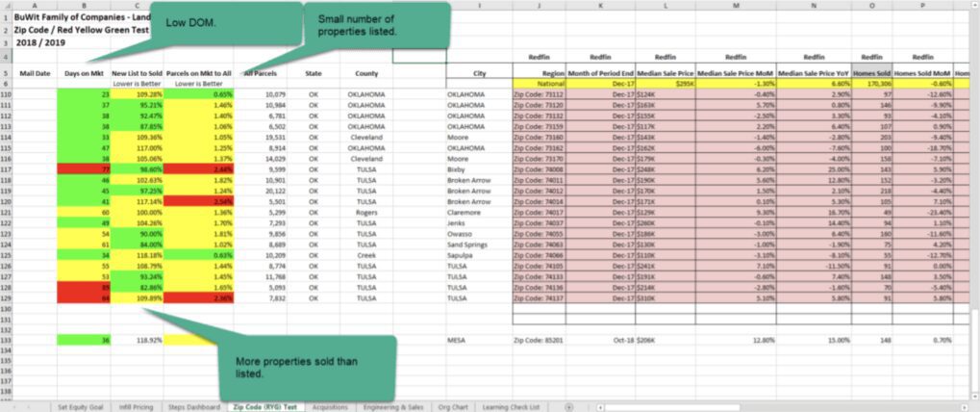Open the Steps Dashboard sheet tab
980x412 pixels.
pyautogui.click(x=192, y=407)
